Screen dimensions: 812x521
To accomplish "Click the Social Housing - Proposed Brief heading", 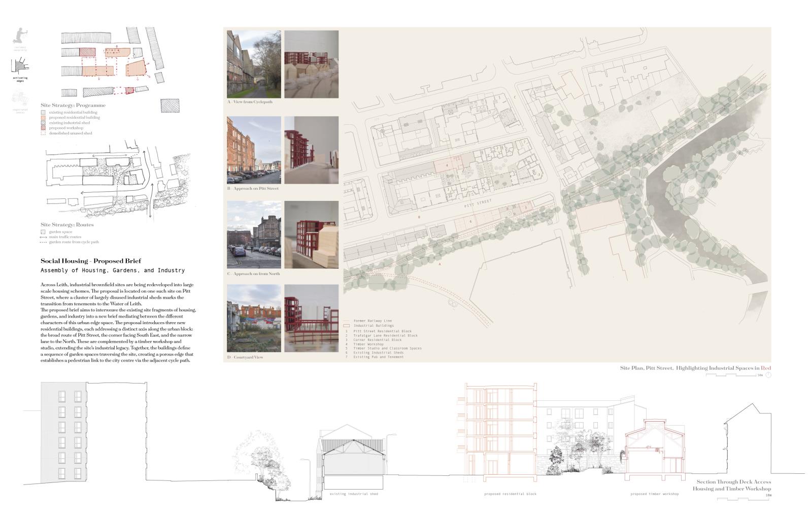I will pos(91,261).
